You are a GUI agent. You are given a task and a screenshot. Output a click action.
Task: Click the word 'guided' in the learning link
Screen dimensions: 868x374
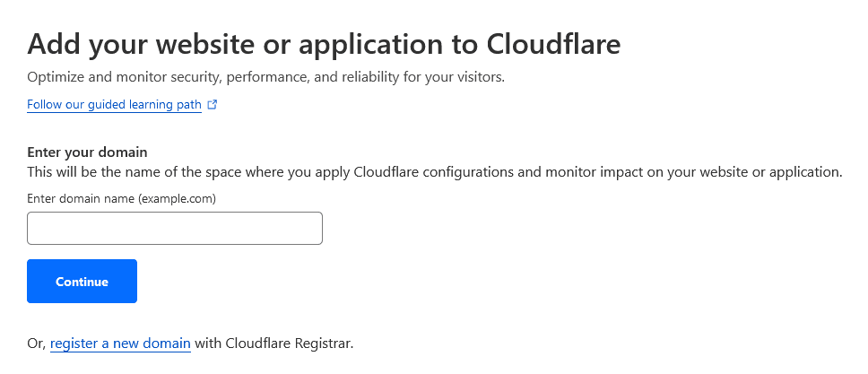tap(108, 105)
